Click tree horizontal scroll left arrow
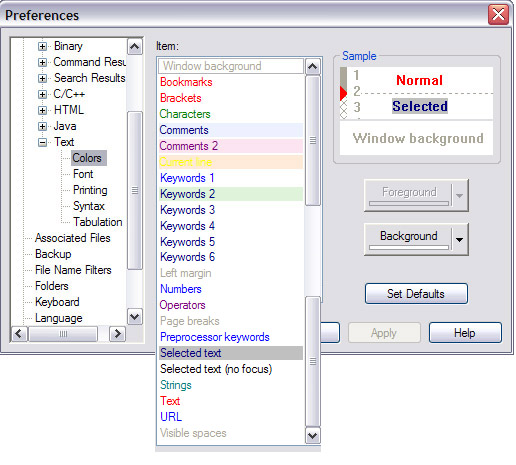The image size is (516, 465). (19, 334)
